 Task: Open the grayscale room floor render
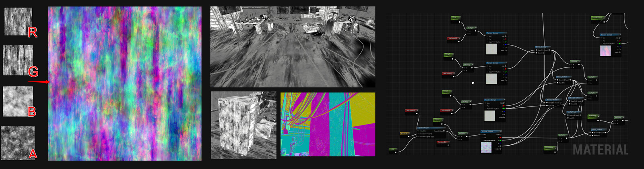click(293, 46)
